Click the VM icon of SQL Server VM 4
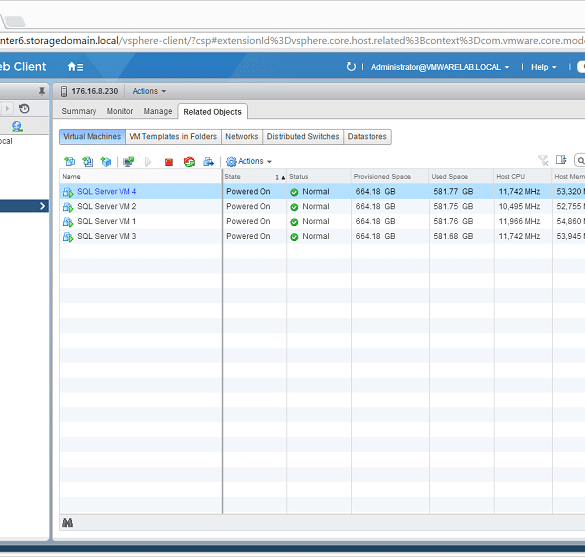The image size is (585, 557). tap(68, 192)
